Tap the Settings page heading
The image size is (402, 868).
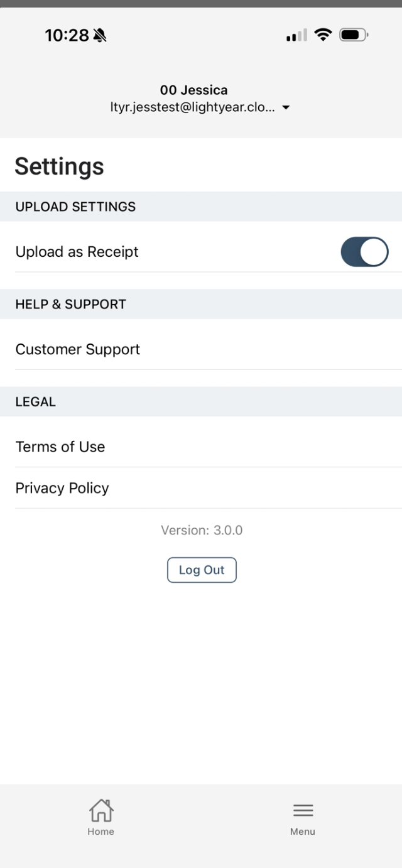point(60,166)
